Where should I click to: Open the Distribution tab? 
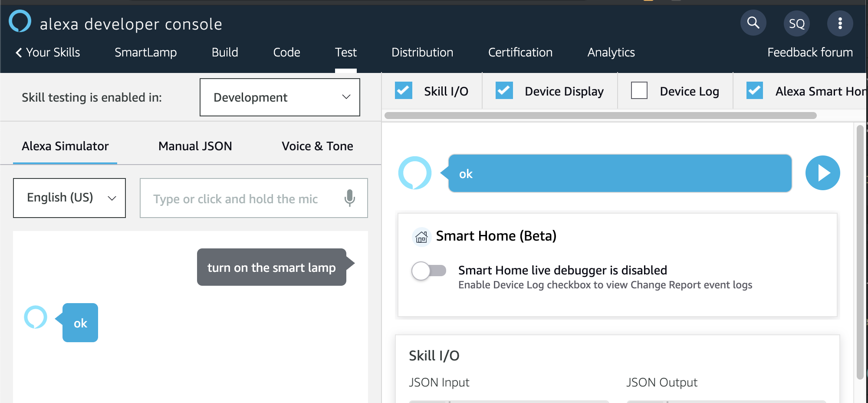pyautogui.click(x=422, y=53)
